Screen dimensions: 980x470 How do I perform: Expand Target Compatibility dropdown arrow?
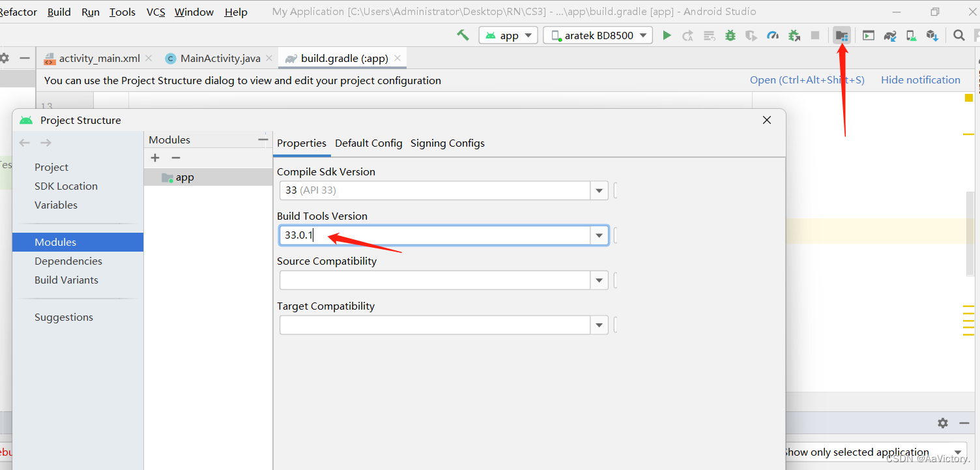coord(599,325)
